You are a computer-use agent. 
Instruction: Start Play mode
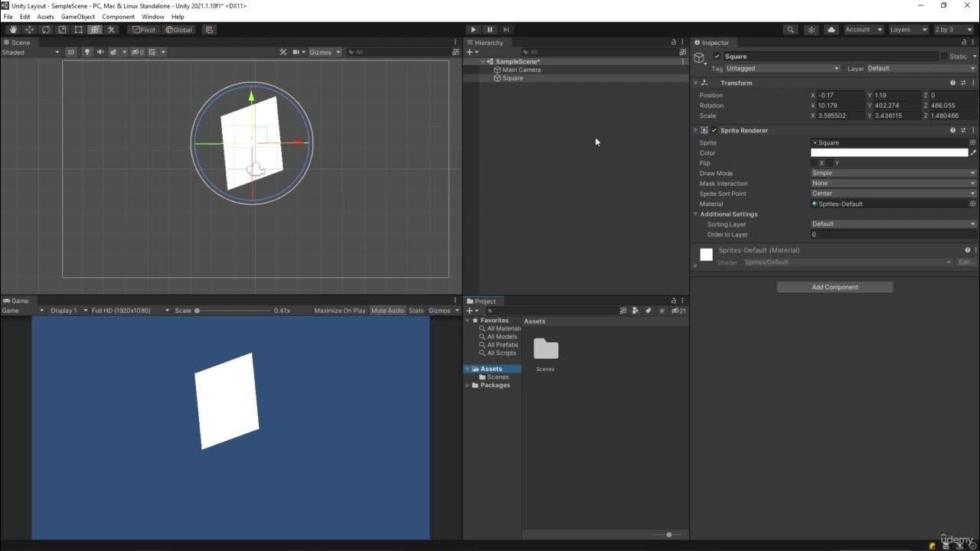473,30
